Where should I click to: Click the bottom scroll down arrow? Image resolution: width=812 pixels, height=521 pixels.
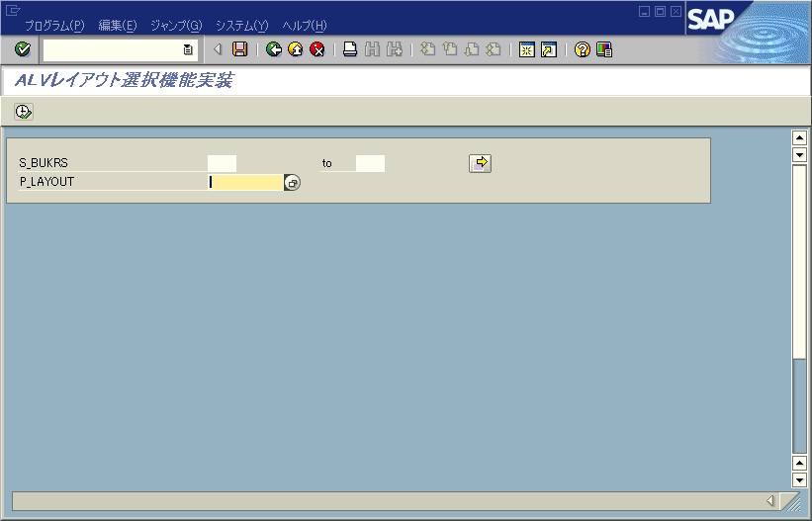[799, 480]
